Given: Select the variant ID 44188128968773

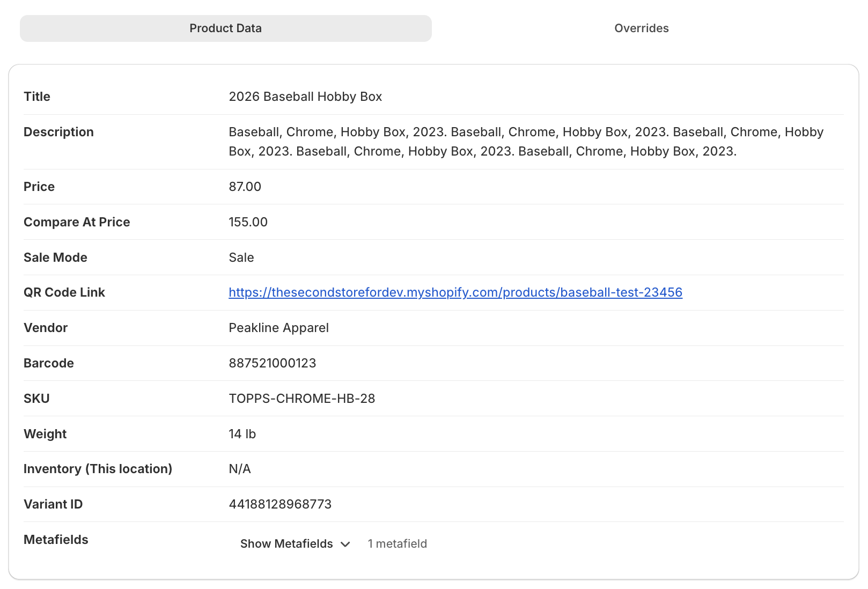Looking at the screenshot, I should [x=281, y=504].
